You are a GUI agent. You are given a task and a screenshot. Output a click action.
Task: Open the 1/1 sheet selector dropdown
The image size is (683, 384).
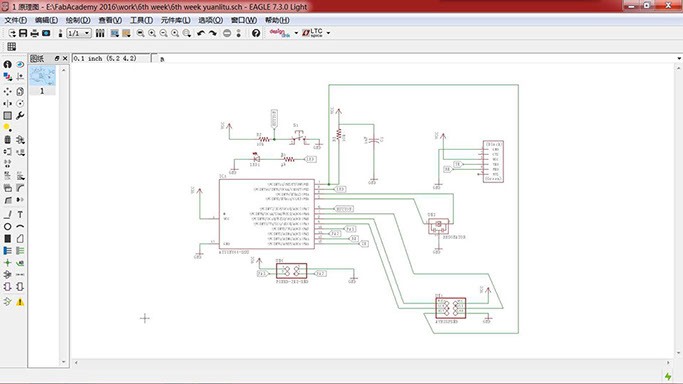[78, 33]
